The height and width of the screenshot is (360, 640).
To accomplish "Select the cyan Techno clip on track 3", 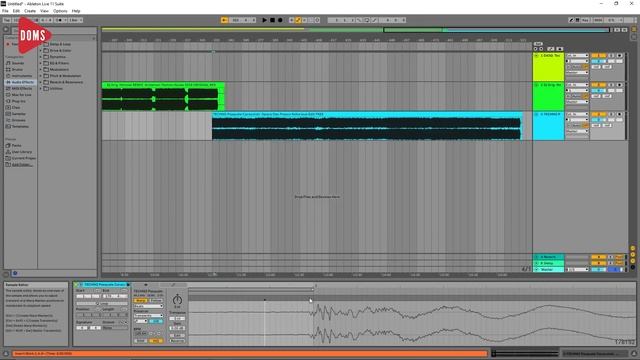I will [x=367, y=127].
